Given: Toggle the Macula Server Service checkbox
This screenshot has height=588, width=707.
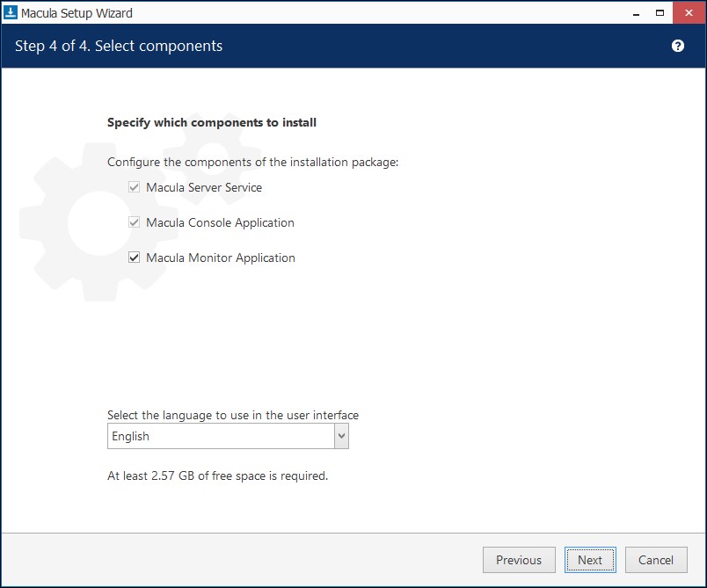Looking at the screenshot, I should [135, 187].
